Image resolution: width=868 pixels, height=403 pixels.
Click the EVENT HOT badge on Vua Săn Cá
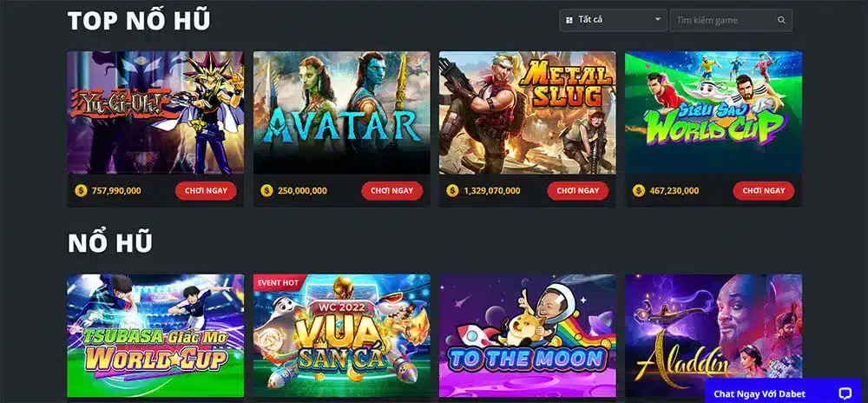coord(279,282)
